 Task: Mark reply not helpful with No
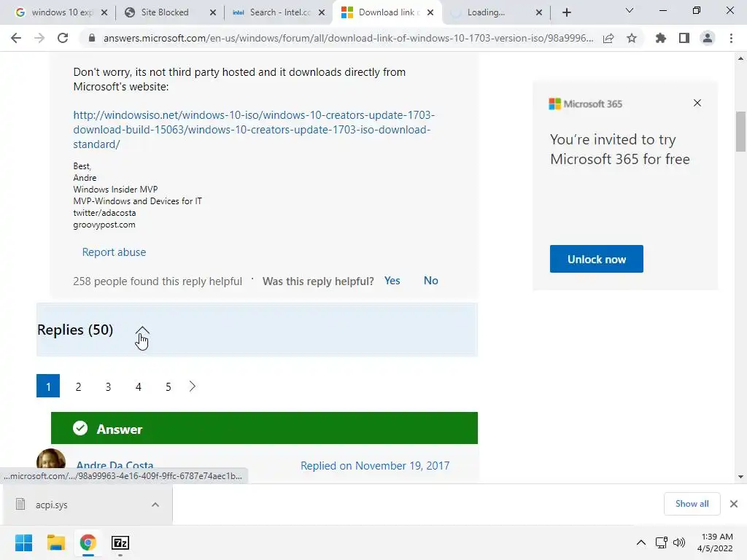click(x=430, y=281)
